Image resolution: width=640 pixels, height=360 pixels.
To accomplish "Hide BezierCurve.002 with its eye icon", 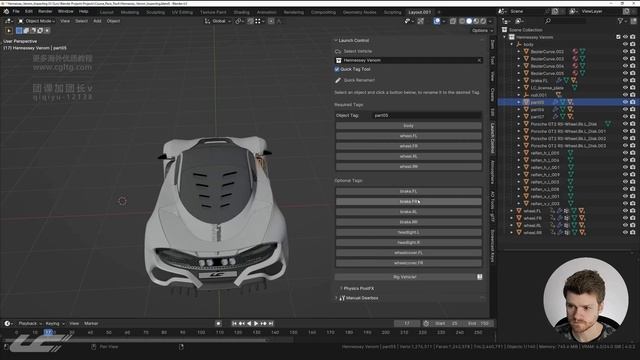I will pos(625,51).
